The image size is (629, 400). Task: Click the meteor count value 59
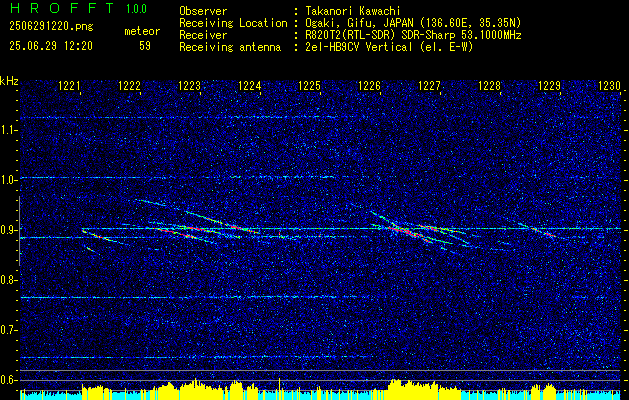(x=145, y=46)
